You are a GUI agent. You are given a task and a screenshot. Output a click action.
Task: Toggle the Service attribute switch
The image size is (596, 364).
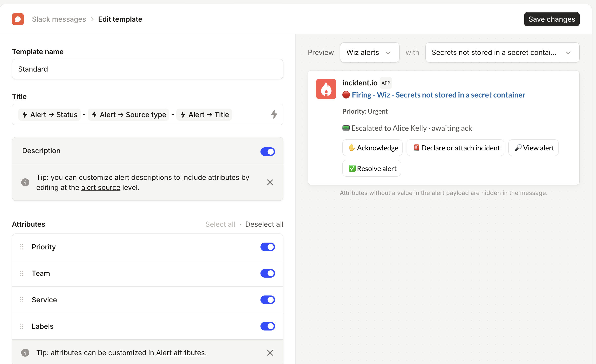[268, 300]
